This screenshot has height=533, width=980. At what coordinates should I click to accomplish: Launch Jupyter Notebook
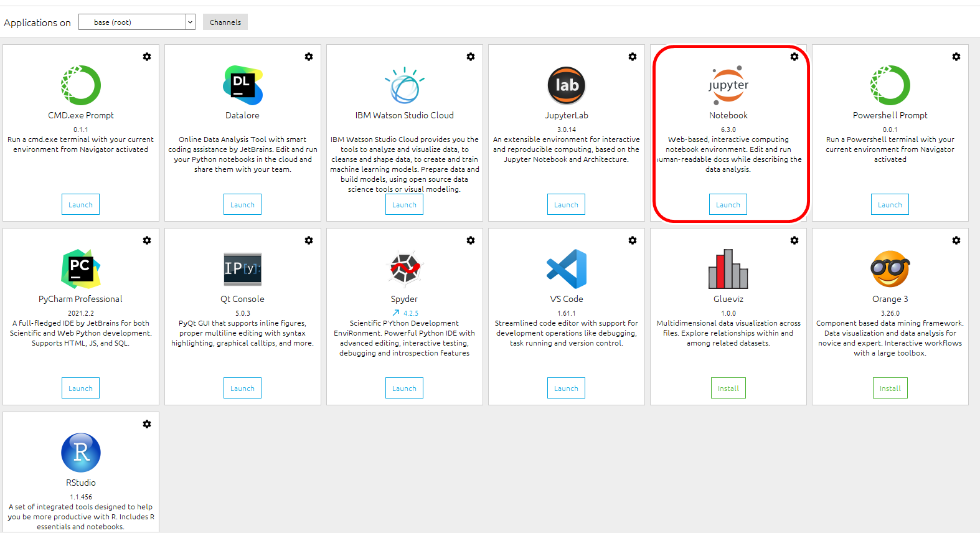point(728,204)
